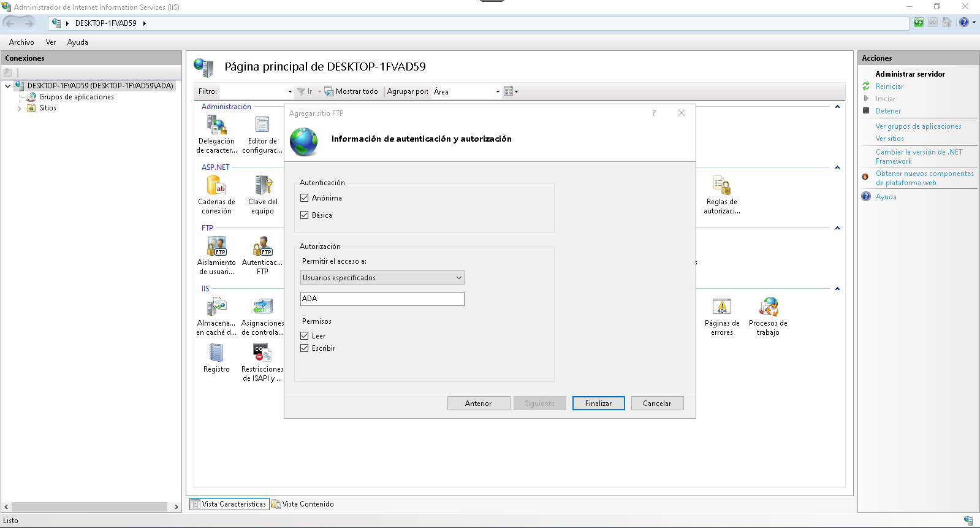Open the Usuarios especificados dropdown
The width and height of the screenshot is (980, 528).
(x=382, y=278)
